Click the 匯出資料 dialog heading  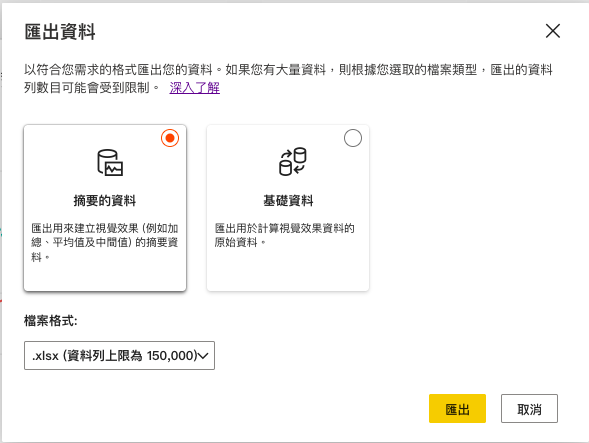[x=60, y=32]
